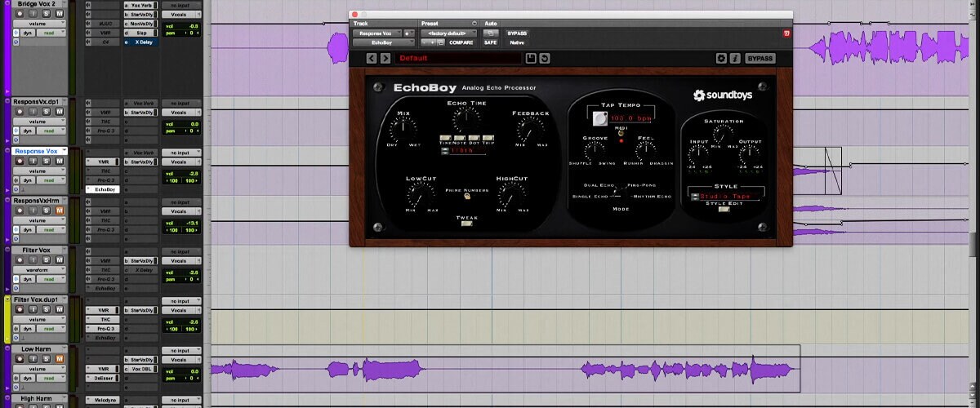Click the Mix dry/wet knob
This screenshot has width=980, height=408.
pos(403,129)
